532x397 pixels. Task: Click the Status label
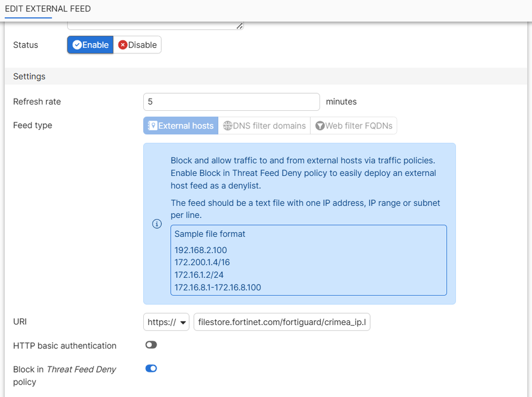26,45
